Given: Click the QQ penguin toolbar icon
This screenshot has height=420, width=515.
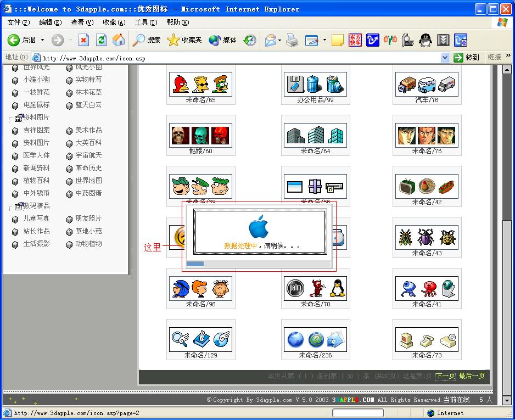Looking at the screenshot, I should 426,40.
